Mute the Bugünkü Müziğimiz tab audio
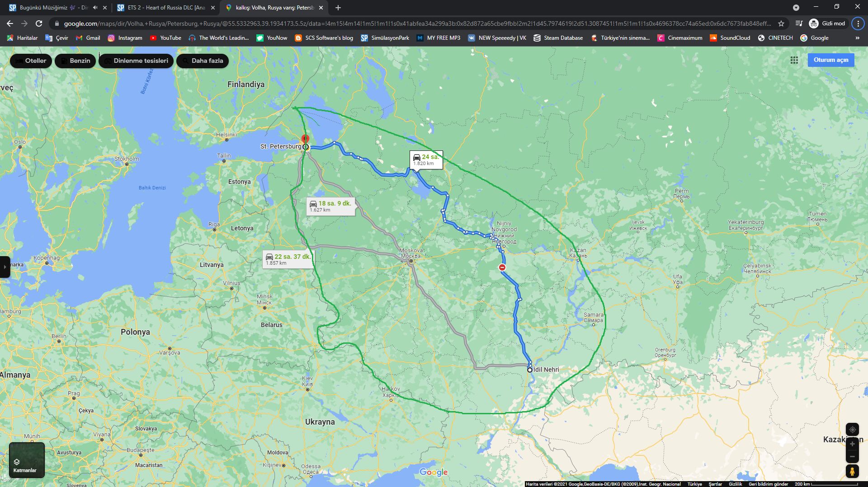Screen dimensions: 868x487 click(95, 8)
